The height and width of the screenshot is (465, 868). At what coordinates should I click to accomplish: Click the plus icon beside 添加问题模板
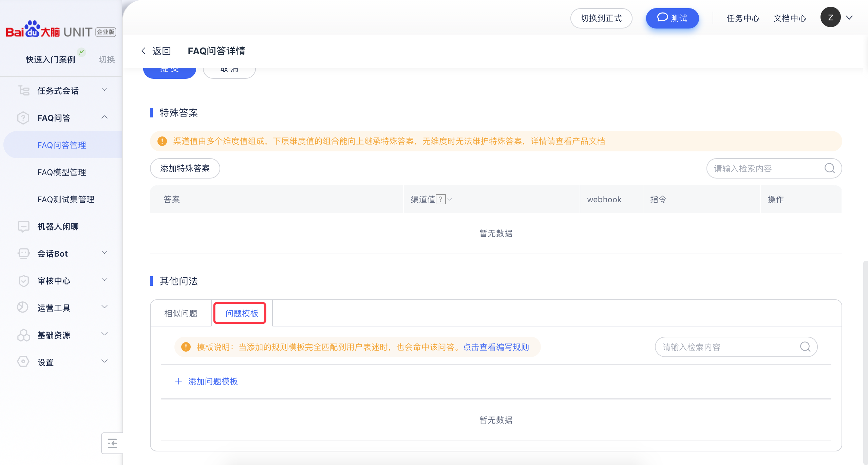[x=178, y=381]
